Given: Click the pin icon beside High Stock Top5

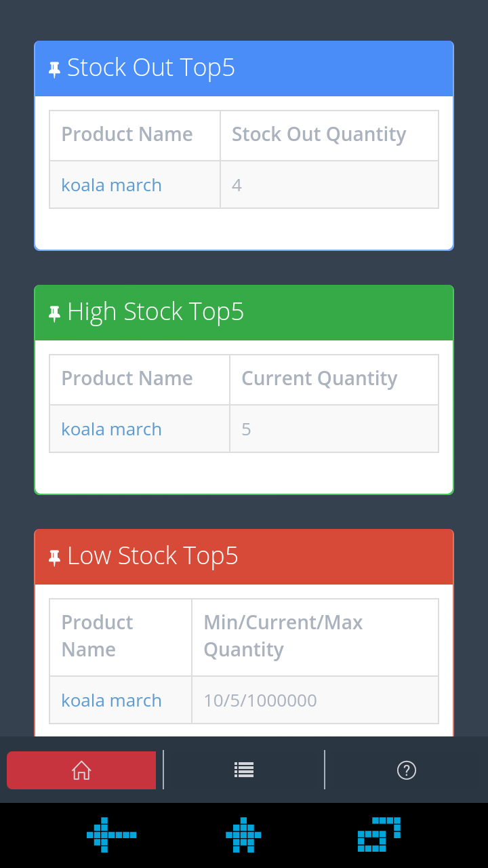Looking at the screenshot, I should 55,313.
